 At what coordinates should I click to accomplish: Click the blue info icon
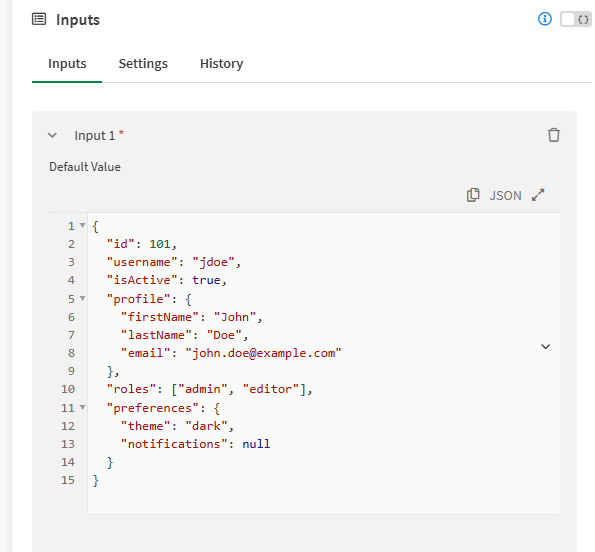click(x=545, y=19)
